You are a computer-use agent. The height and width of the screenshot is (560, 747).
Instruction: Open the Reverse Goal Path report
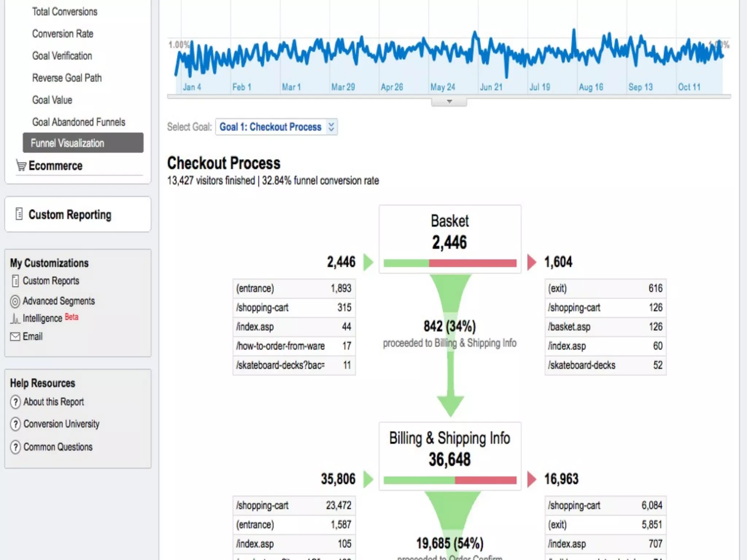pyautogui.click(x=67, y=78)
